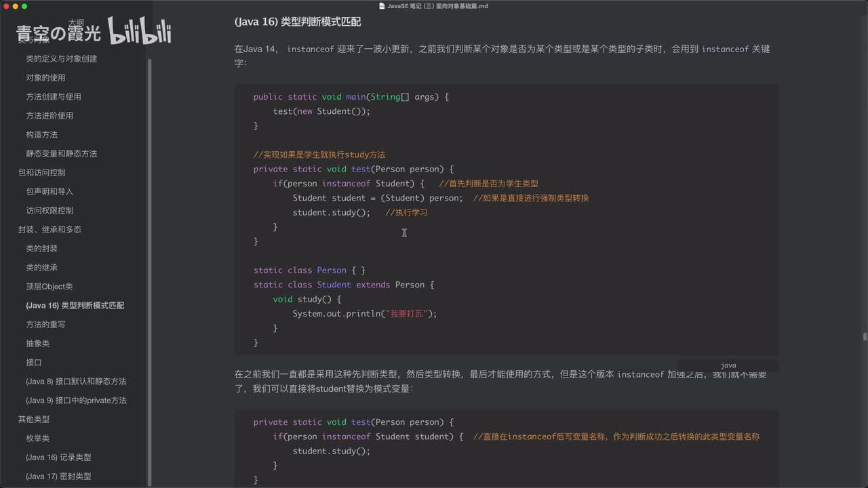Click comment //首先判断是否为学生类型
This screenshot has height=488, width=868.
coord(489,184)
